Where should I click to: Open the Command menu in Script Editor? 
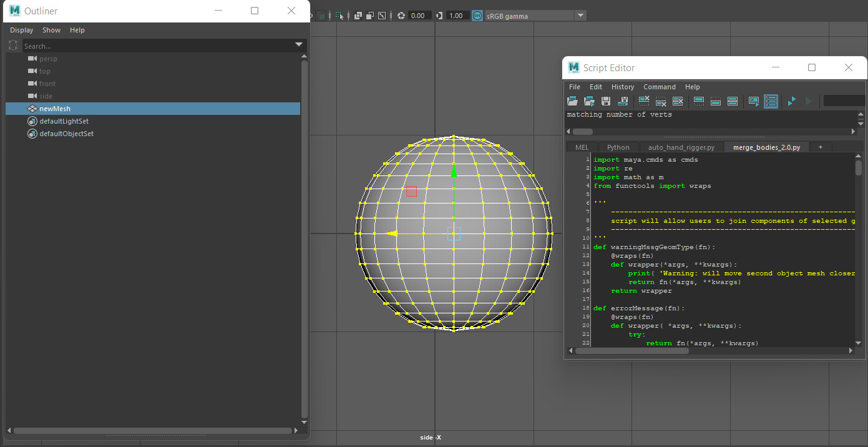click(659, 87)
